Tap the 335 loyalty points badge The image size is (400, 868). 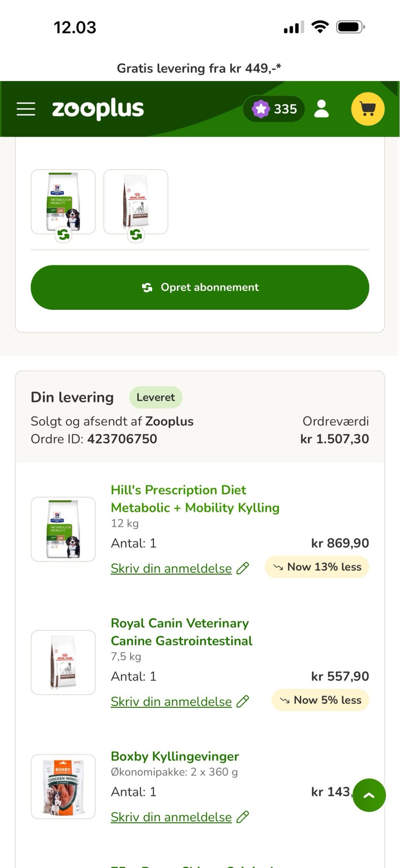(274, 109)
